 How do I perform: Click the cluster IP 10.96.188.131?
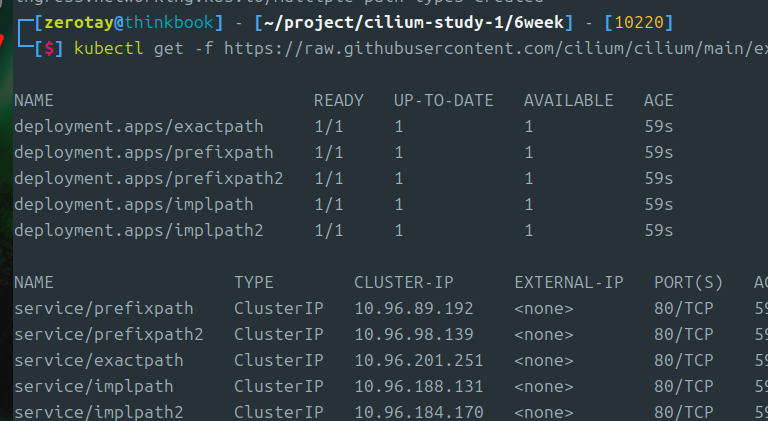[419, 386]
